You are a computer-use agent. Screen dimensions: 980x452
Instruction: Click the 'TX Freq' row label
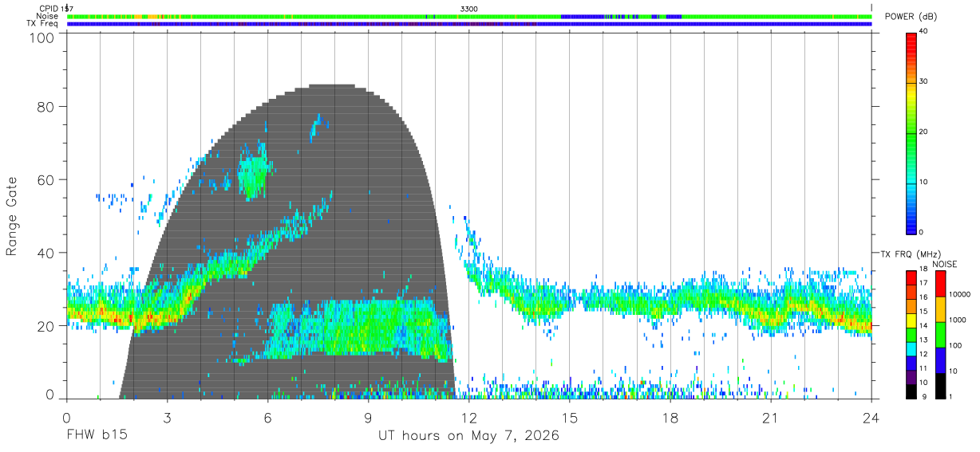[43, 23]
